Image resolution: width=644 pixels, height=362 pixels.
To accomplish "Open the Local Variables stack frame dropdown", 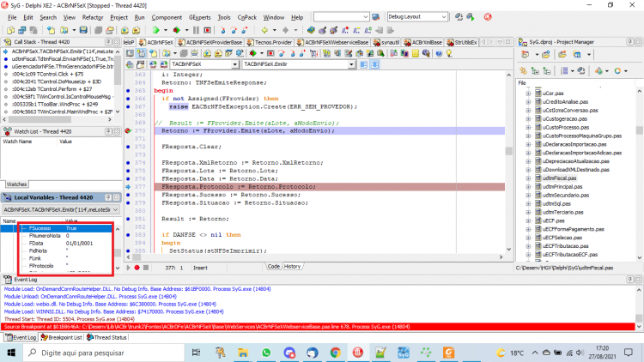I will click(x=115, y=209).
